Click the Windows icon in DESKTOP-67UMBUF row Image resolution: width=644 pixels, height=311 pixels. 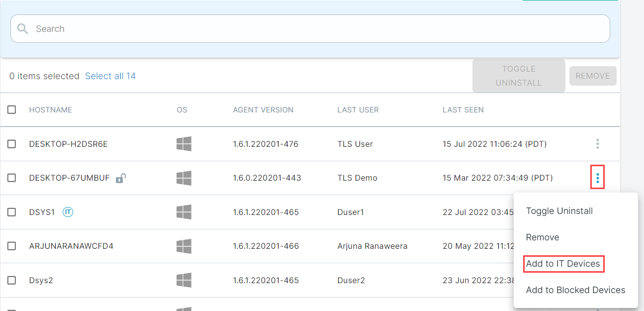pos(184,178)
